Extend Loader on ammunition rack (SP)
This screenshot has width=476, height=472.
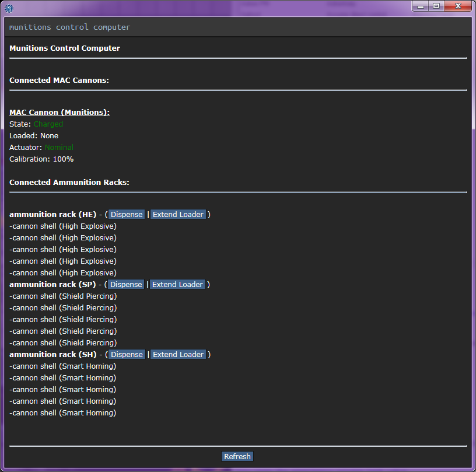178,285
